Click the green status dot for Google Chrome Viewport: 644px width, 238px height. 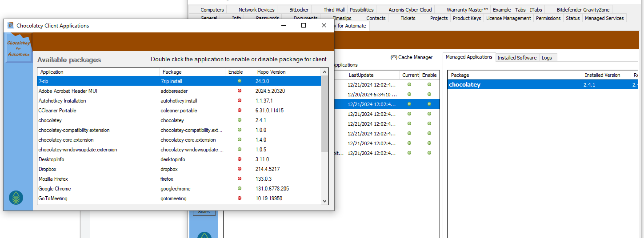click(240, 188)
